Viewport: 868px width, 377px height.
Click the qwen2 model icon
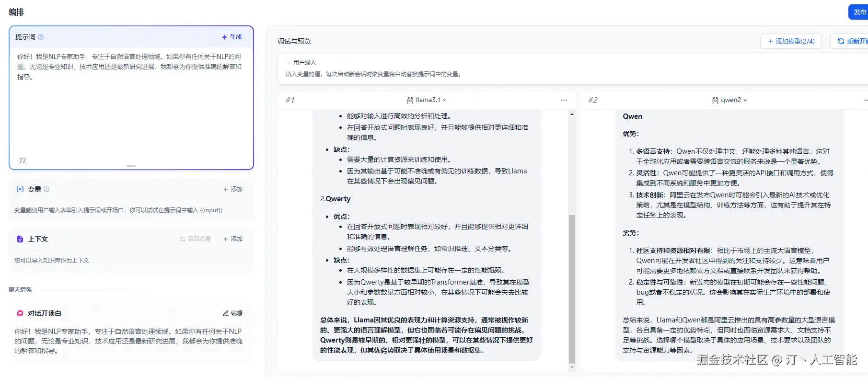(716, 100)
